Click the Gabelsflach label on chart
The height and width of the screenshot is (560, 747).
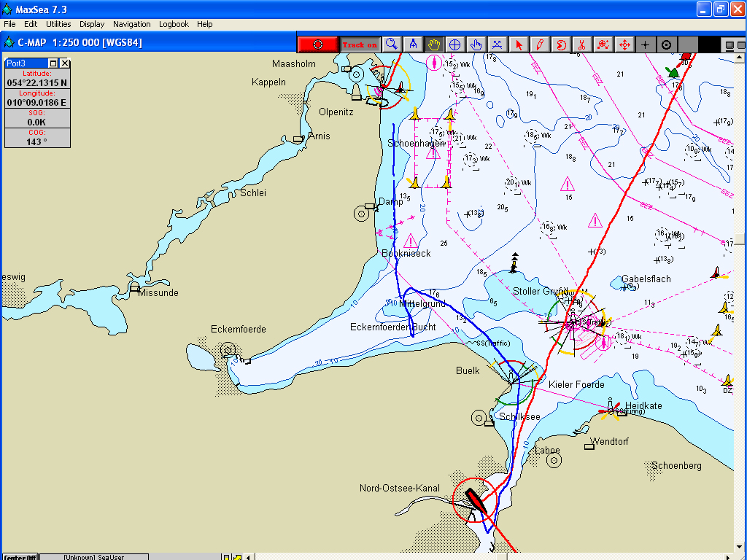646,279
